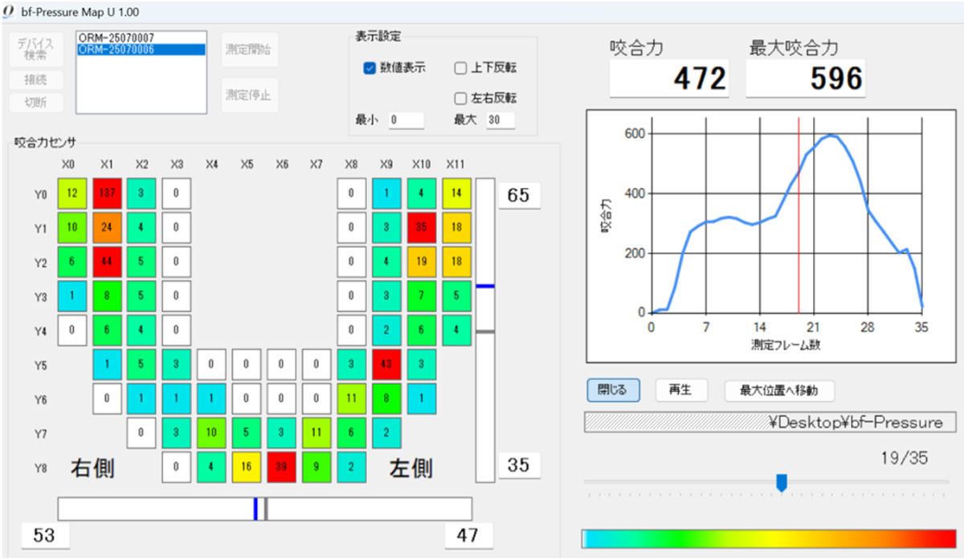Jump to peak via 最大位置へ移動 button
964x560 pixels.
780,390
